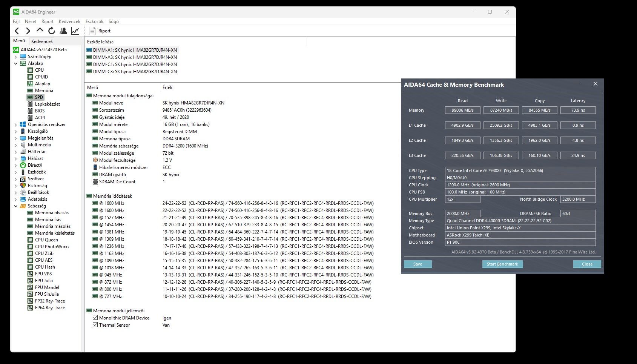Click the Lapkakészlet chipset icon

tap(30, 104)
